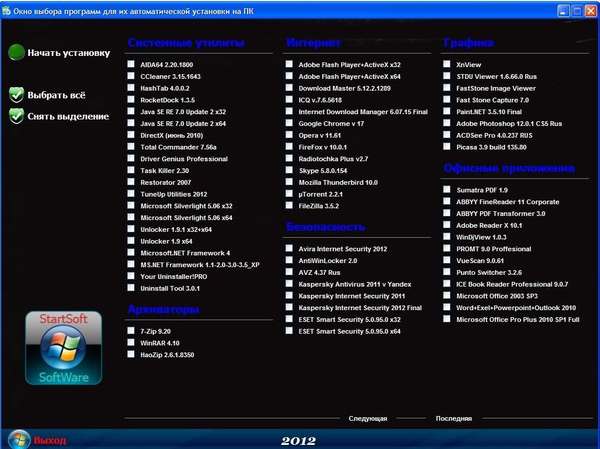Check the Google Chrome v 17 checkbox
The height and width of the screenshot is (449, 600).
(x=289, y=123)
